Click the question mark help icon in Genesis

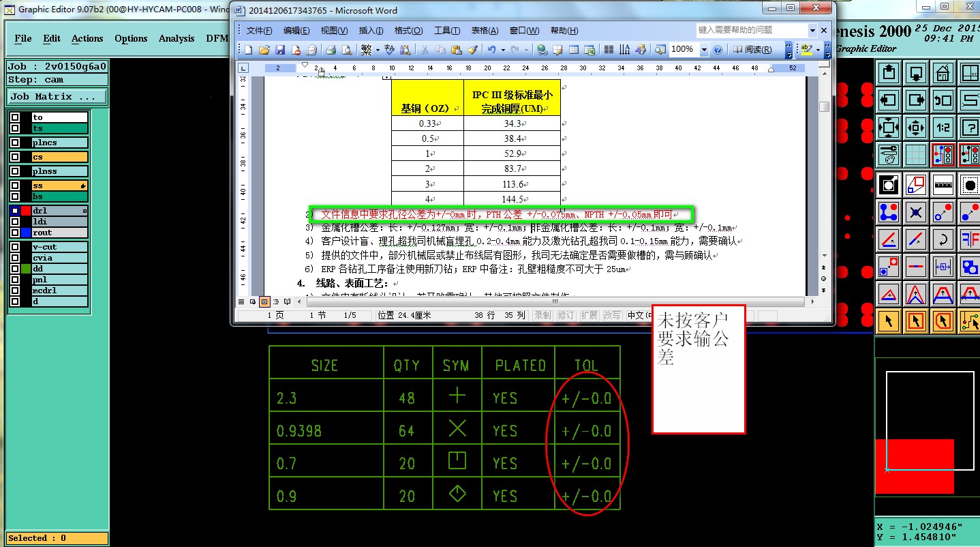tap(970, 127)
